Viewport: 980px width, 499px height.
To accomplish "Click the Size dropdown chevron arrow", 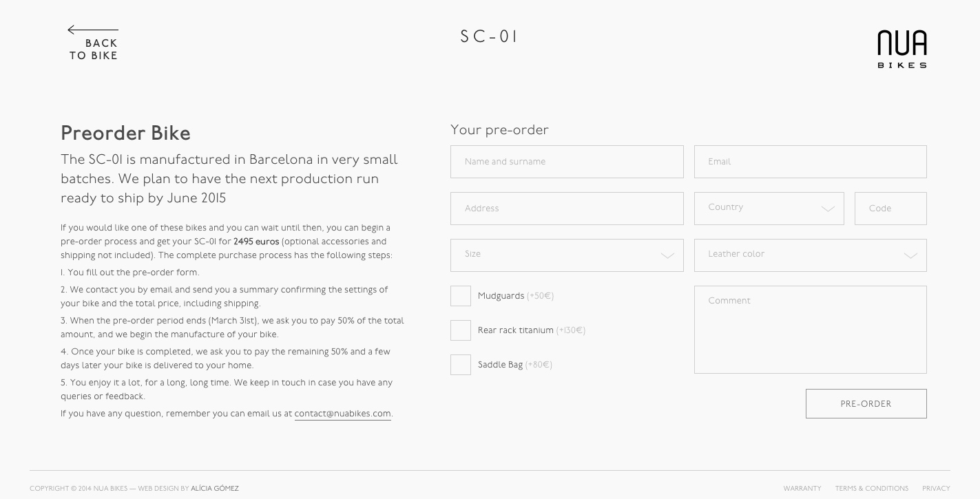I will coord(667,255).
